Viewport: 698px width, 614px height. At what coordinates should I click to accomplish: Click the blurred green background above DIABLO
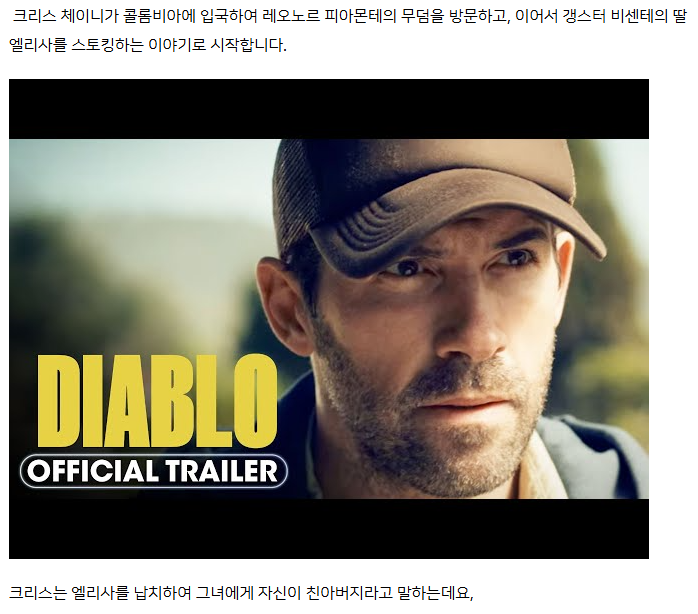click(x=134, y=249)
